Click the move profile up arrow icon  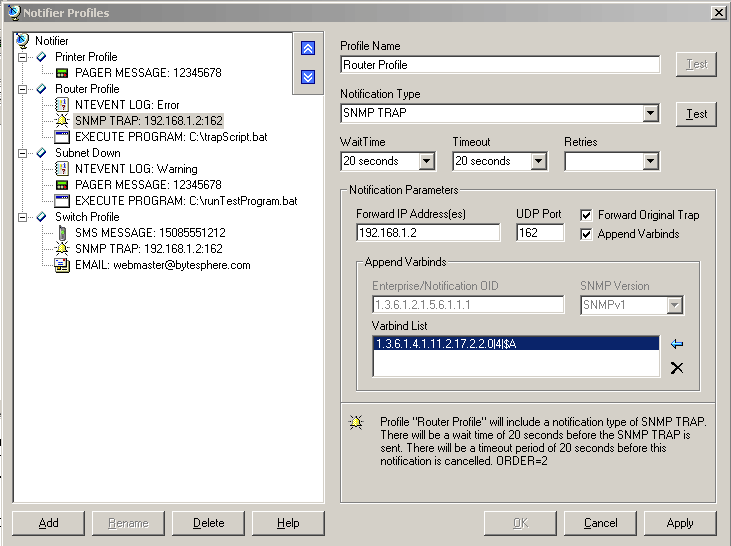[x=308, y=48]
